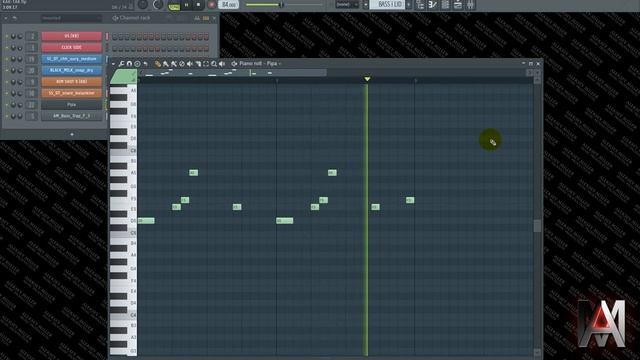Viewport: 640px width, 360px height.
Task: Click the tempo field showing 84.000
Action: [229, 4]
